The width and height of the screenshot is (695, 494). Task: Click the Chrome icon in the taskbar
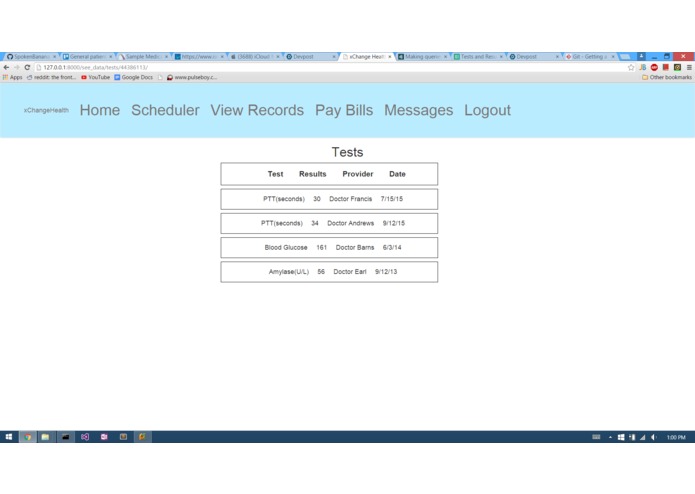click(27, 437)
